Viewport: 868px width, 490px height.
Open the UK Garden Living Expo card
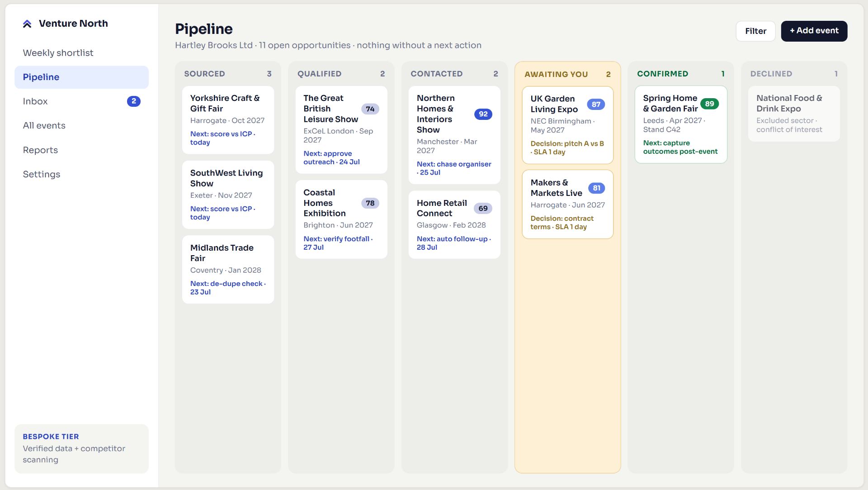[x=568, y=125]
